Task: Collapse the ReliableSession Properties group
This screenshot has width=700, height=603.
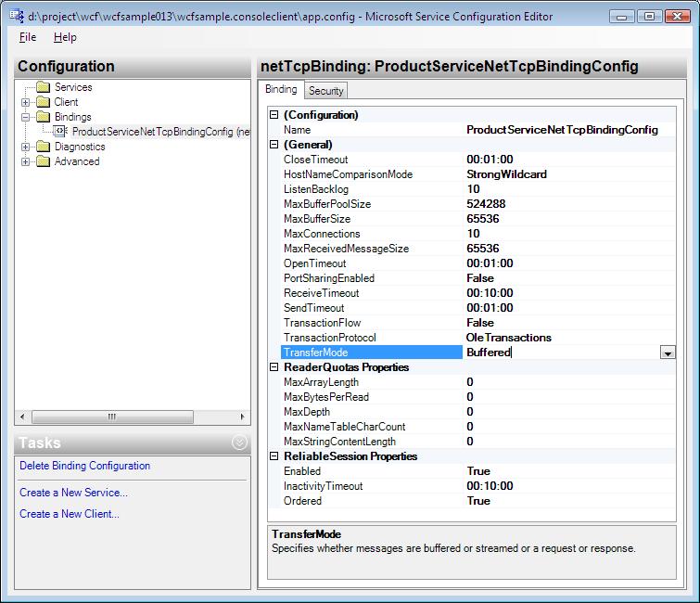Action: tap(274, 456)
